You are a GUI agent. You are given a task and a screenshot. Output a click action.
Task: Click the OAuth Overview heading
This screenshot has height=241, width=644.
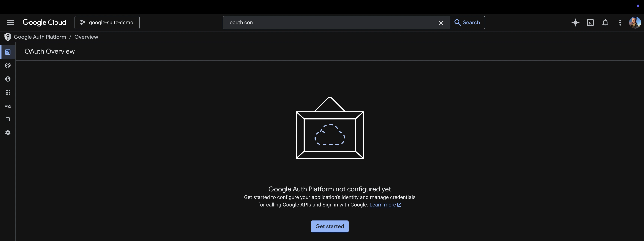[50, 51]
